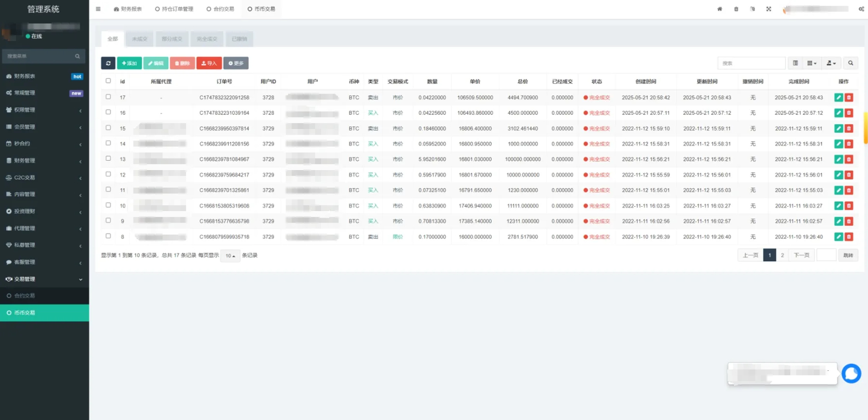Open the column visibility grid dropdown
868x420 pixels.
pos(812,63)
